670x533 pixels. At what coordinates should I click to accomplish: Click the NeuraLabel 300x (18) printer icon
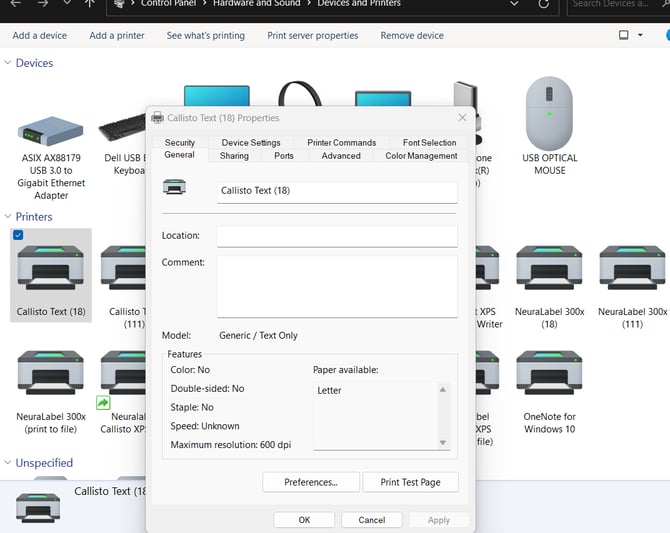click(549, 268)
